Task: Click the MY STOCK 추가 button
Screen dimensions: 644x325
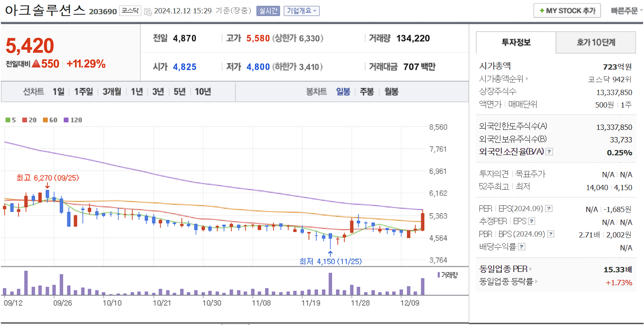Action: (x=567, y=10)
